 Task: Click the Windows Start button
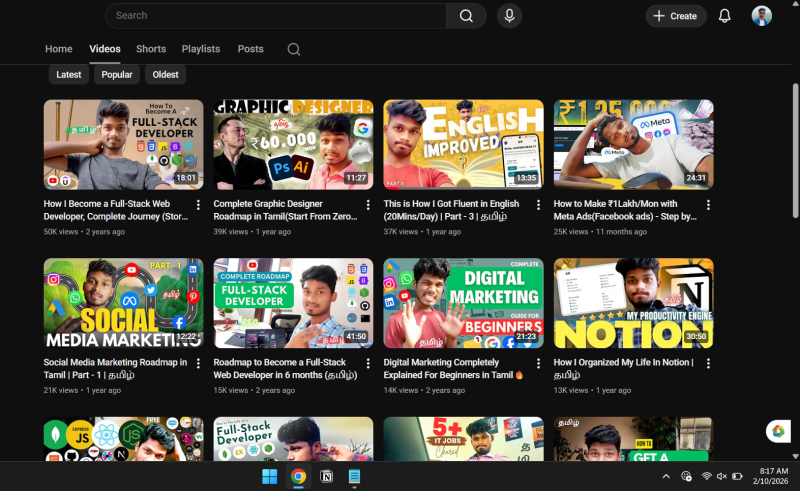[x=268, y=476]
